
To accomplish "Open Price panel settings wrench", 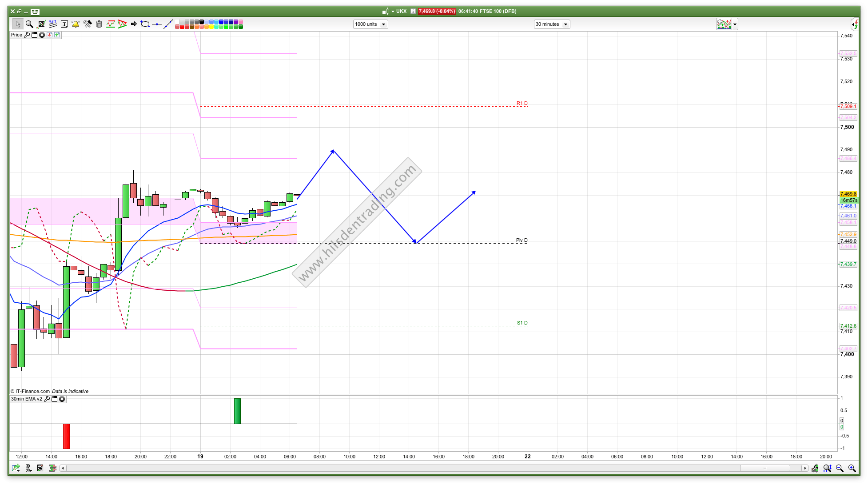I will (27, 35).
